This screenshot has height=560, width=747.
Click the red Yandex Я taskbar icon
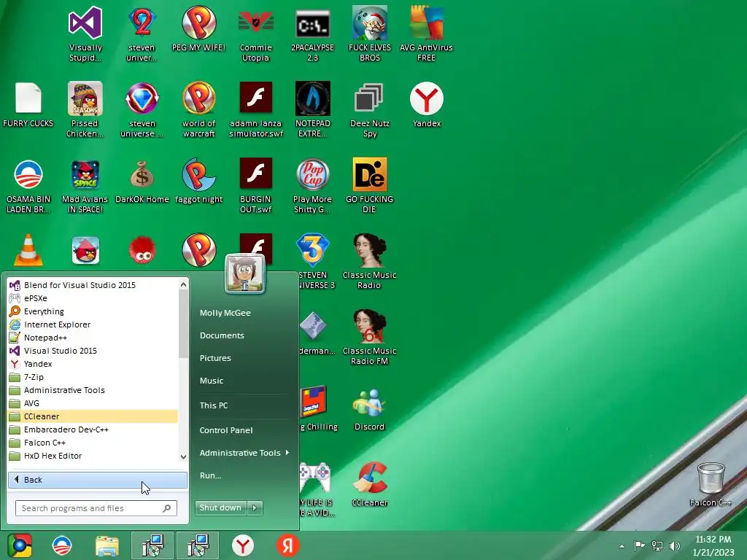pos(287,545)
